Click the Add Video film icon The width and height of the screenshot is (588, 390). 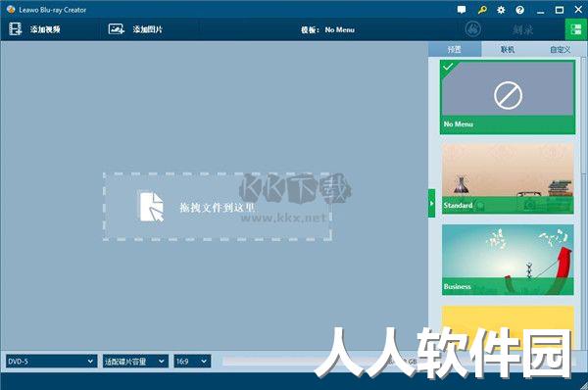click(x=16, y=29)
